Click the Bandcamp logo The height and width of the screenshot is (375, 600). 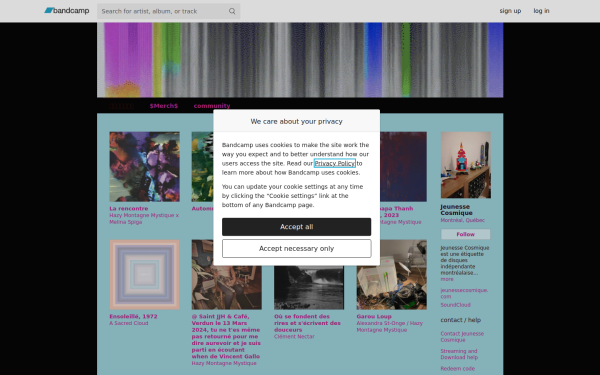[67, 11]
